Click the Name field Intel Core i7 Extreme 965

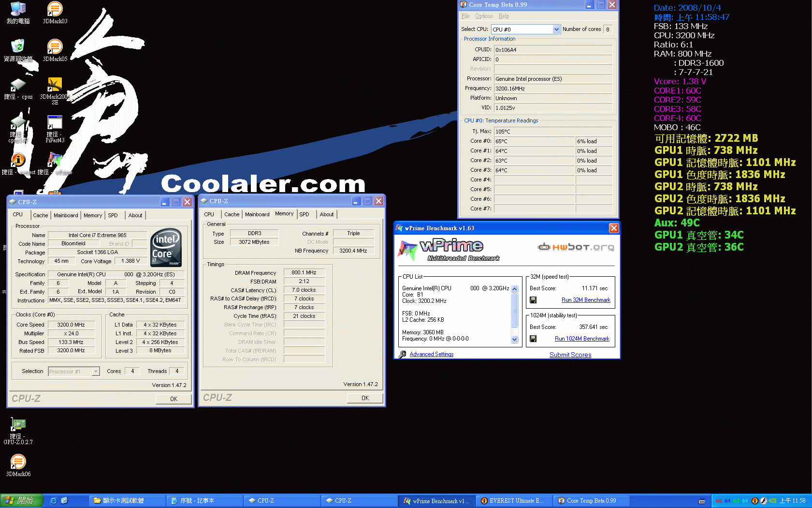[98, 235]
